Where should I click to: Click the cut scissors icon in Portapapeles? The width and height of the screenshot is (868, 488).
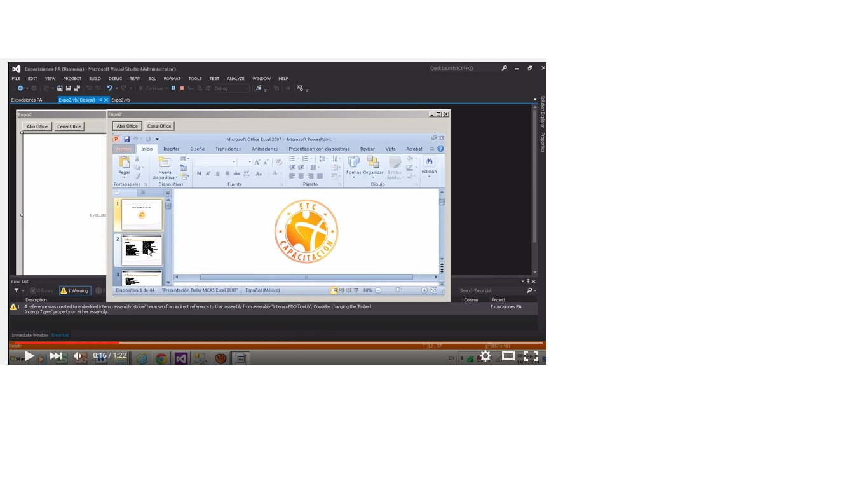pyautogui.click(x=137, y=159)
